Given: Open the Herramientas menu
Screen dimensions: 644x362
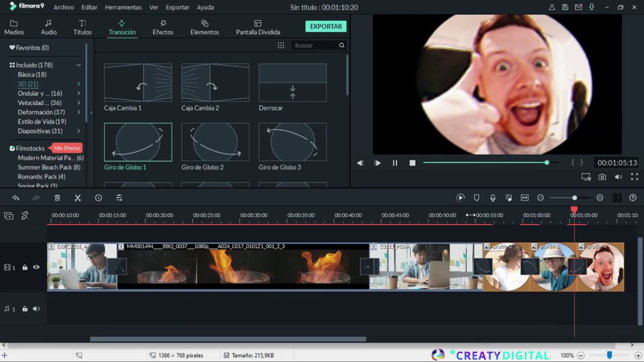Looking at the screenshot, I should tap(123, 7).
